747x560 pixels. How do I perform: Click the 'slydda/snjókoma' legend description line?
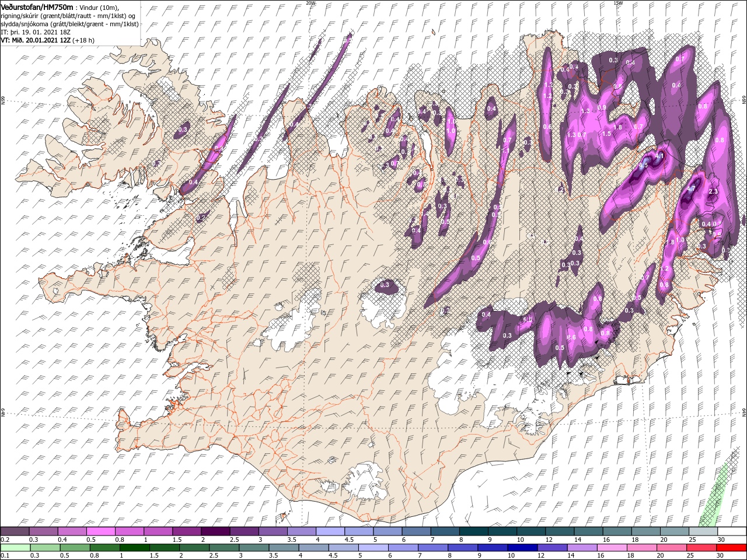(69, 24)
